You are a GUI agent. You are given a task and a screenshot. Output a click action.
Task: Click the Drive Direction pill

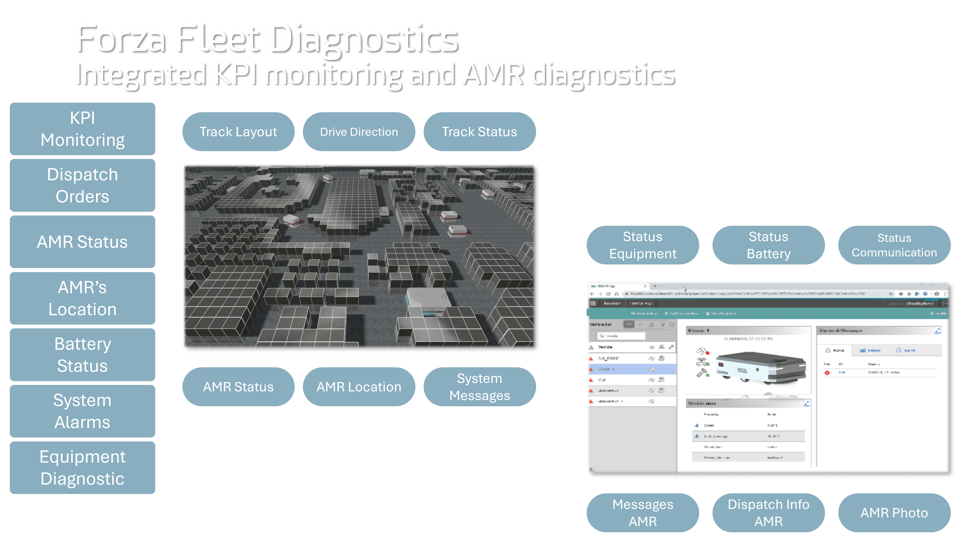(x=359, y=132)
